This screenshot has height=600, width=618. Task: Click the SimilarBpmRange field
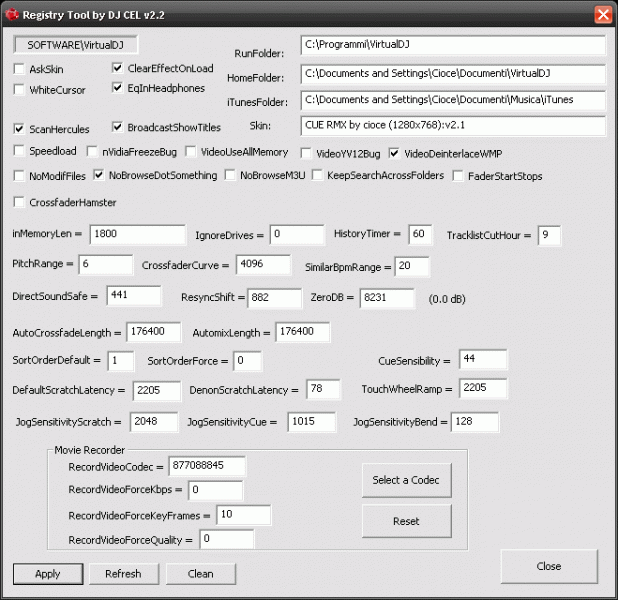click(411, 266)
